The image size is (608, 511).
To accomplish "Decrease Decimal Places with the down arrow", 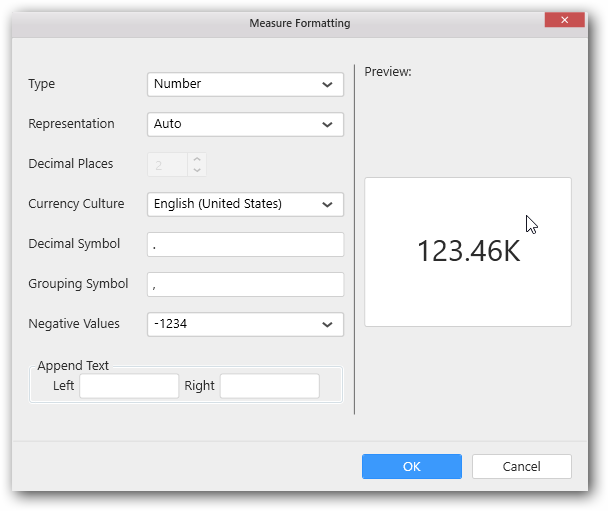I will (197, 170).
